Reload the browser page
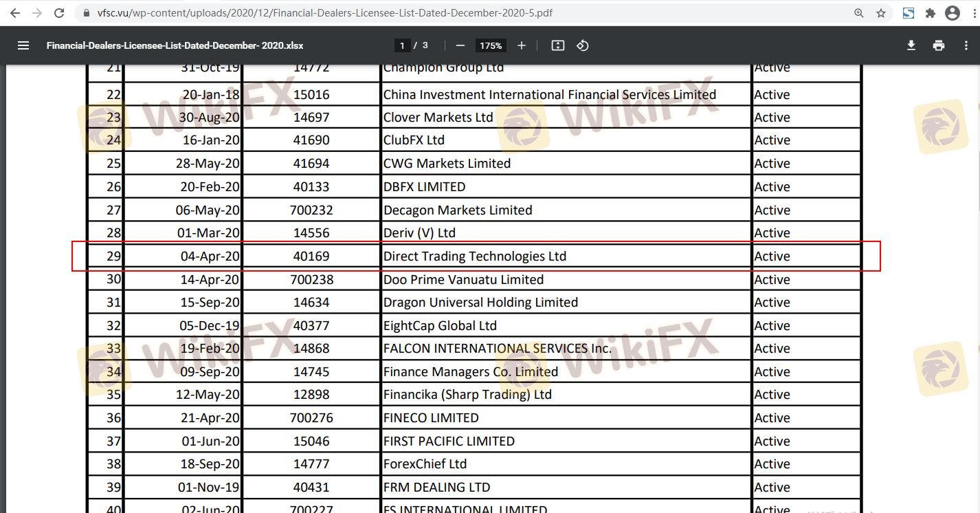 tap(59, 13)
